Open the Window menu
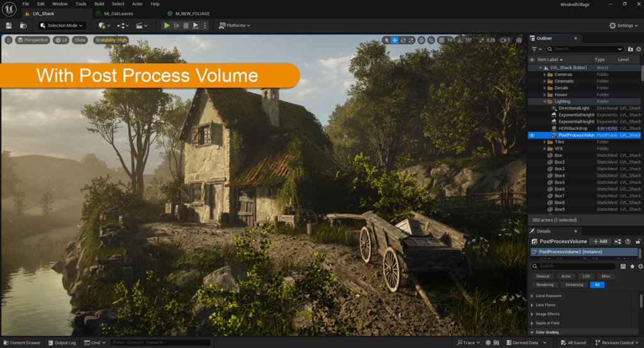The height and width of the screenshot is (348, 644). [60, 4]
